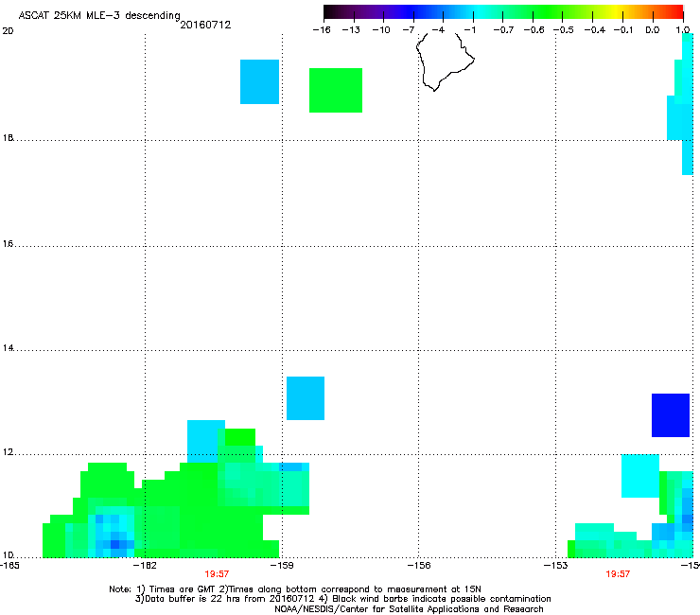This screenshot has height=615, width=700.
Task: Click the NOAA/NESDIS credit line
Action: tap(409, 609)
